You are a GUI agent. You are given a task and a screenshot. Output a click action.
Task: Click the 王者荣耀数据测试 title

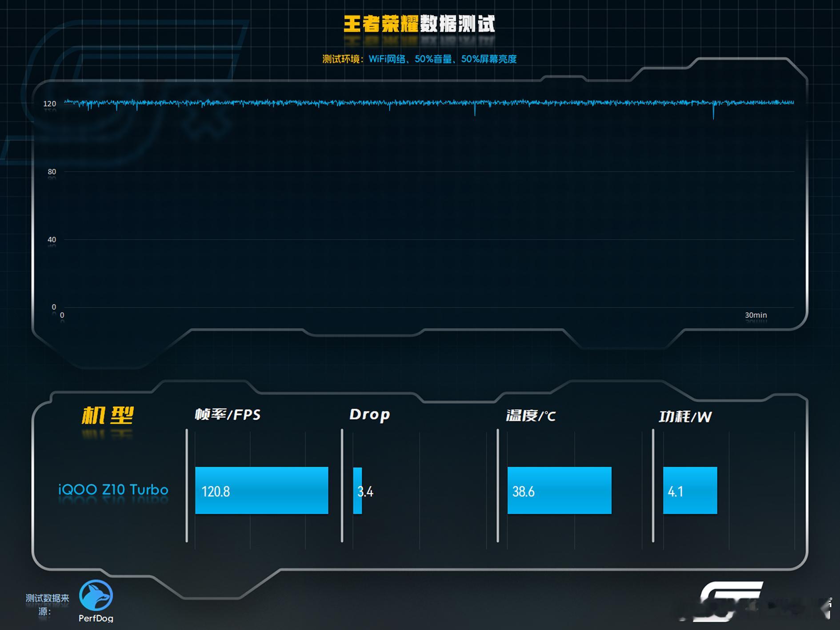tap(419, 24)
